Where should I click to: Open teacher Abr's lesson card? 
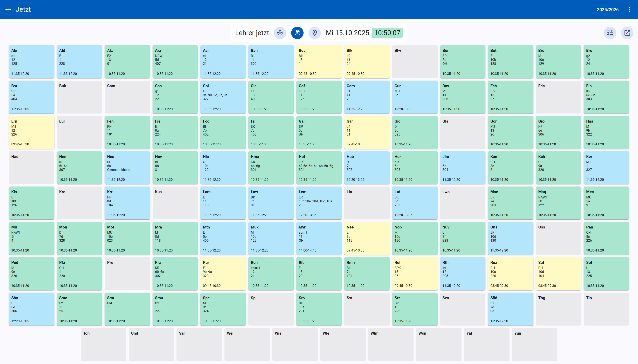(32, 62)
